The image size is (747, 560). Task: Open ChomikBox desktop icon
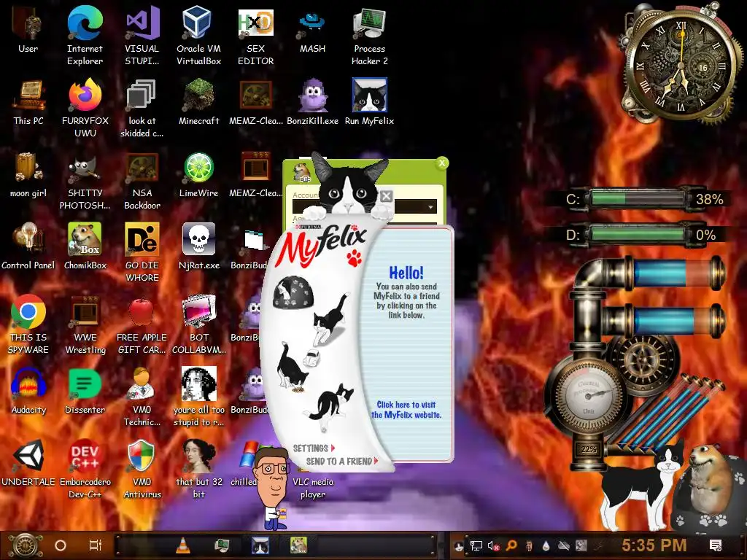[85, 239]
